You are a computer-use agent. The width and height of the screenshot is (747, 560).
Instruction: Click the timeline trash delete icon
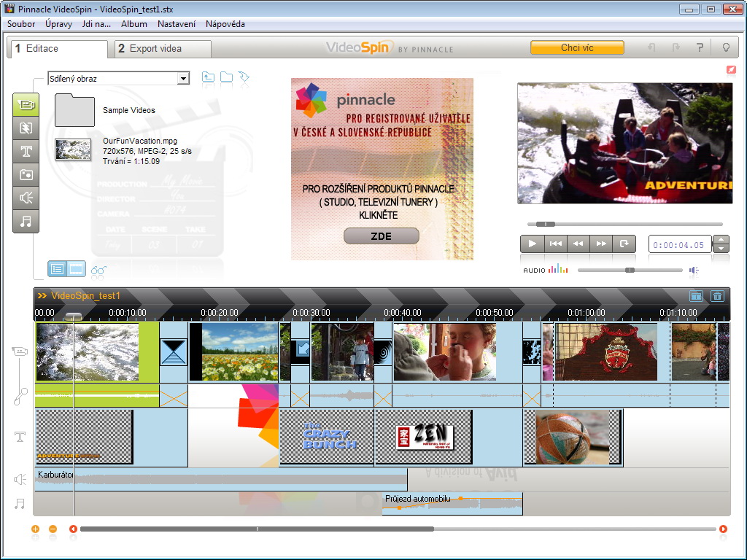pyautogui.click(x=717, y=296)
